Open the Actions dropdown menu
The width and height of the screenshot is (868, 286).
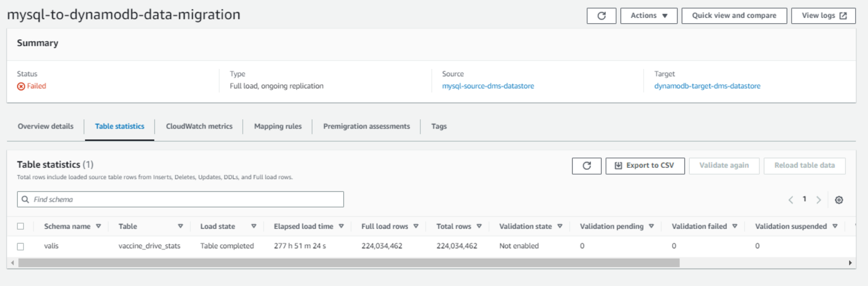point(648,16)
